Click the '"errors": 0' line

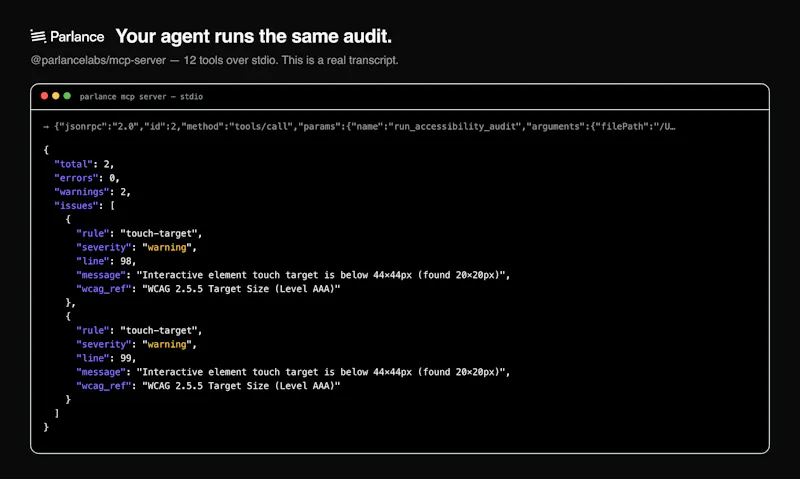click(87, 178)
